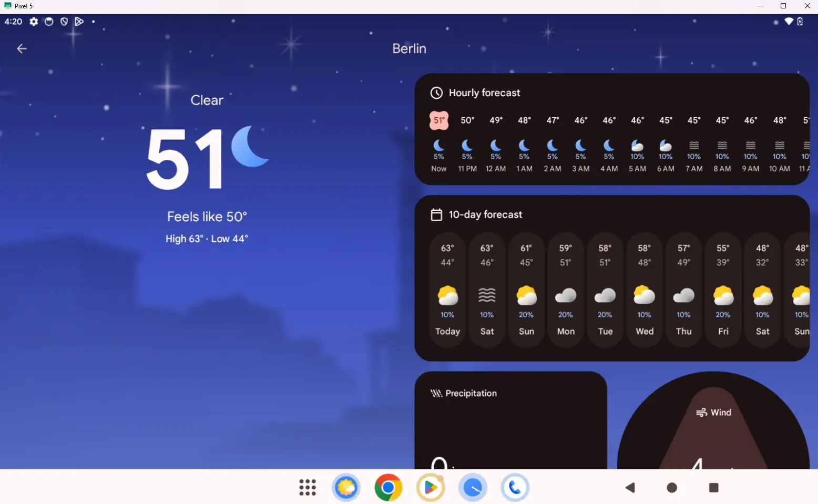
Task: Tap the partly sunny icon in Fri card
Action: pos(723,295)
